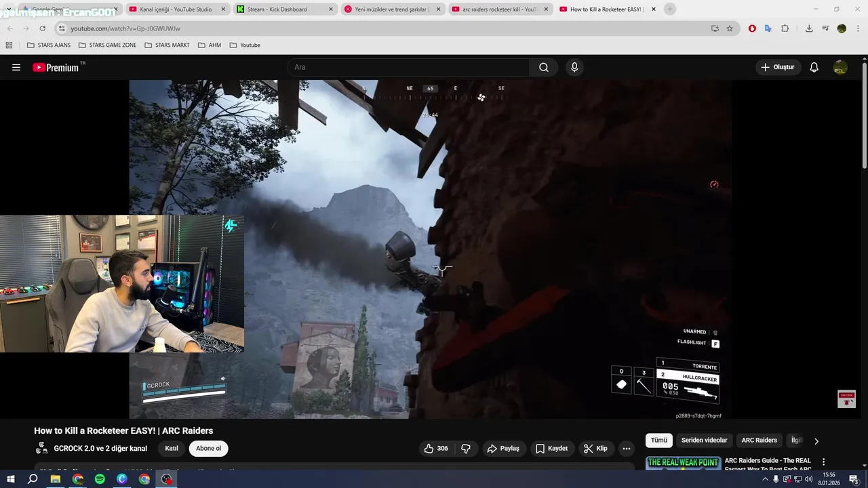The height and width of the screenshot is (488, 868).
Task: Open THE REAL WEAK POINT video thumbnail
Action: [x=683, y=464]
